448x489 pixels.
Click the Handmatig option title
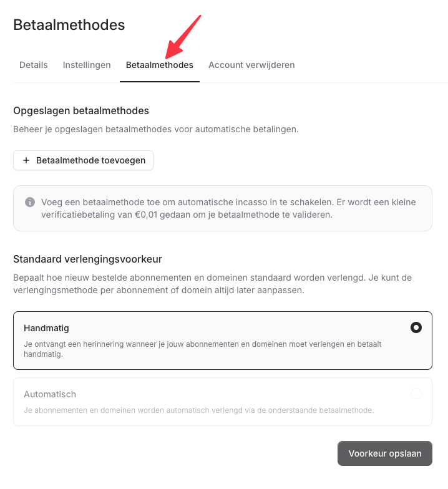(46, 327)
